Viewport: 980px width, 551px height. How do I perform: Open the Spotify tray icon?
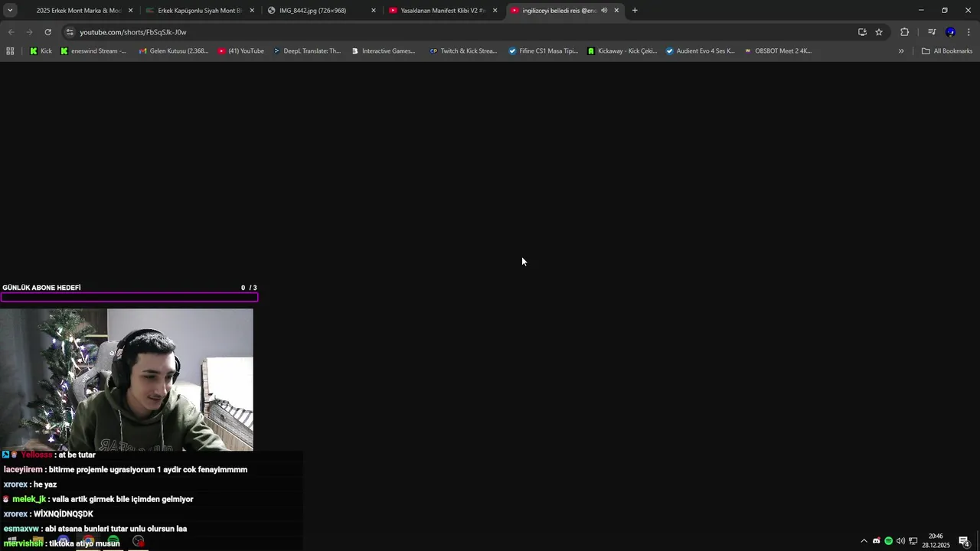888,541
